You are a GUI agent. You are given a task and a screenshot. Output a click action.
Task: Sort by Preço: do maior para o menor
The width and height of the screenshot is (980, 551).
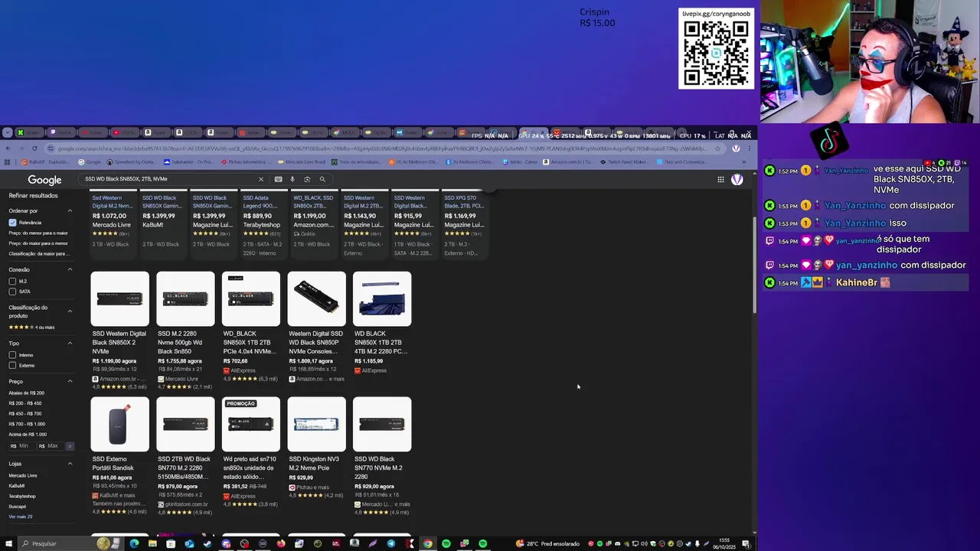(38, 243)
